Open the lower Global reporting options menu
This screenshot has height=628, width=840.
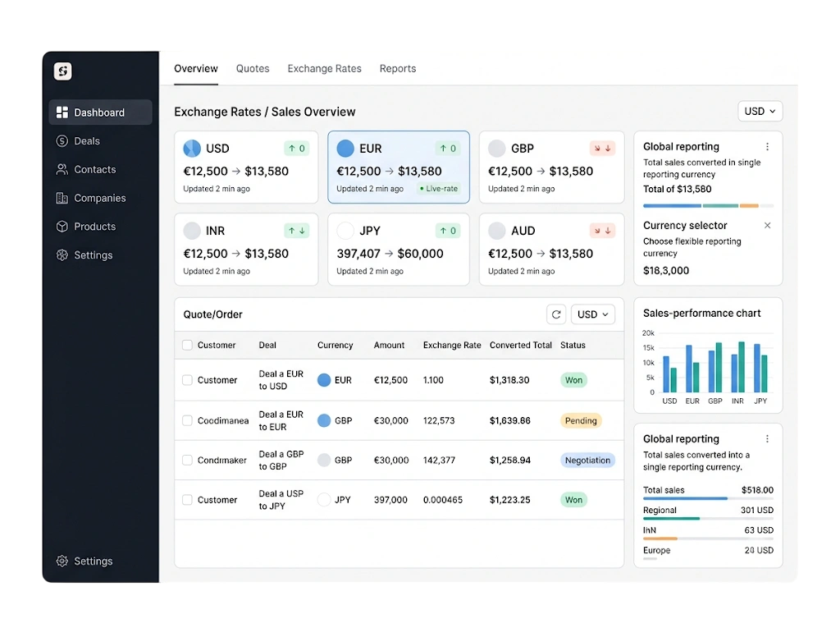[767, 438]
